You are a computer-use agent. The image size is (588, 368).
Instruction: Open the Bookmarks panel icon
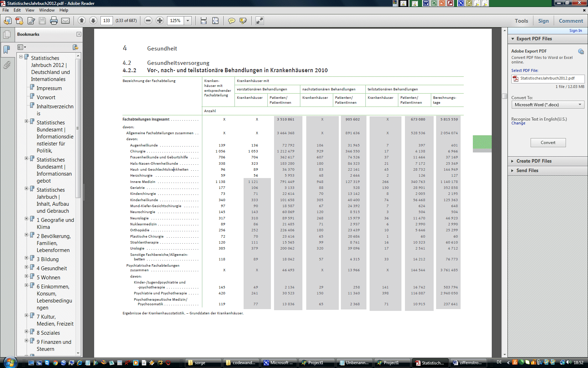click(x=7, y=49)
